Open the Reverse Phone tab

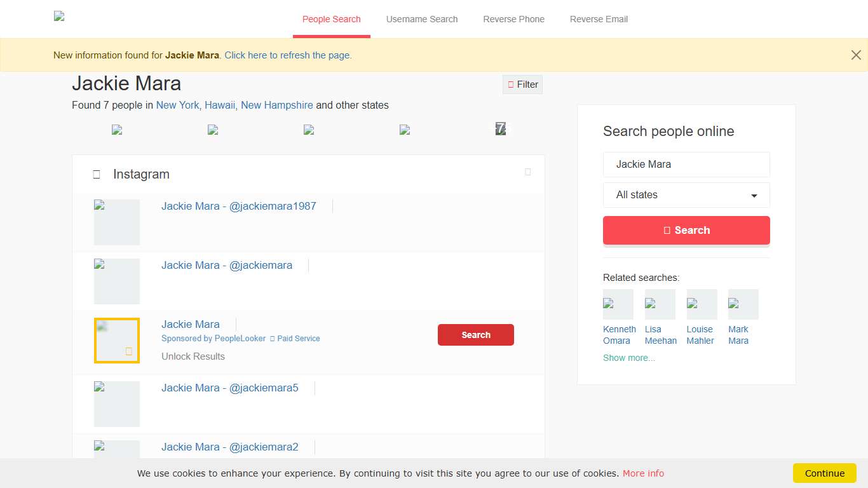tap(513, 19)
